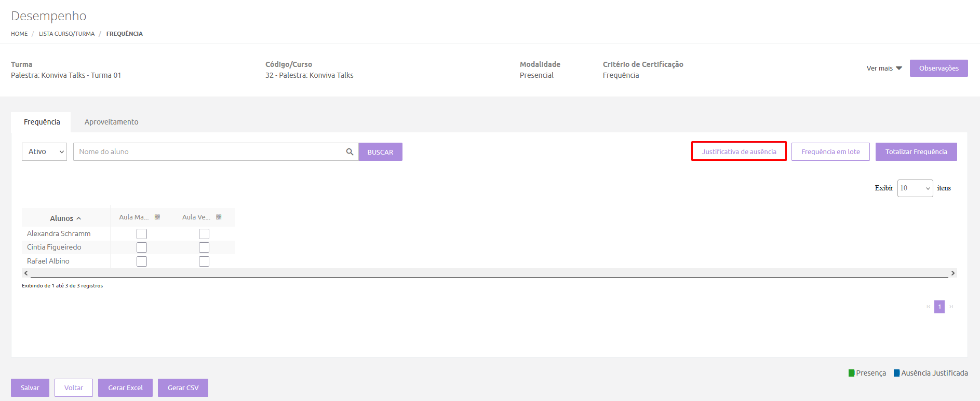Expand the Ver mais details
980x401 pixels.
click(884, 68)
